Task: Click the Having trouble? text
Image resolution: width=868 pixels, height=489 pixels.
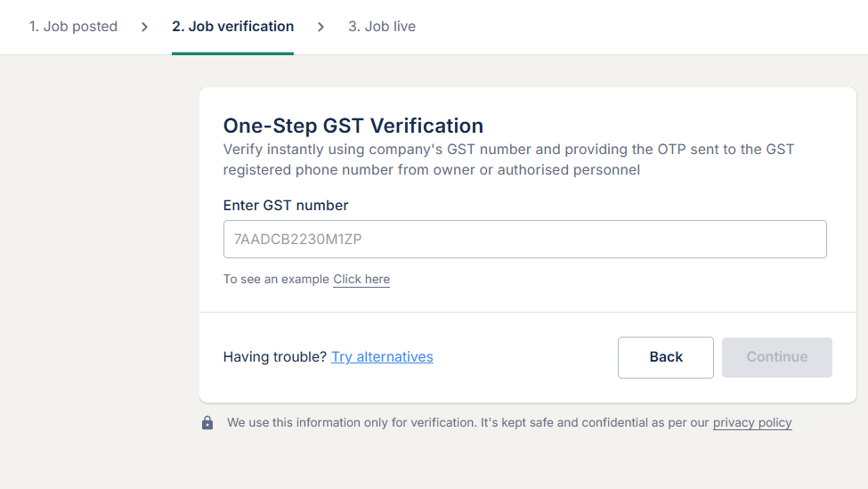Action: (x=275, y=357)
